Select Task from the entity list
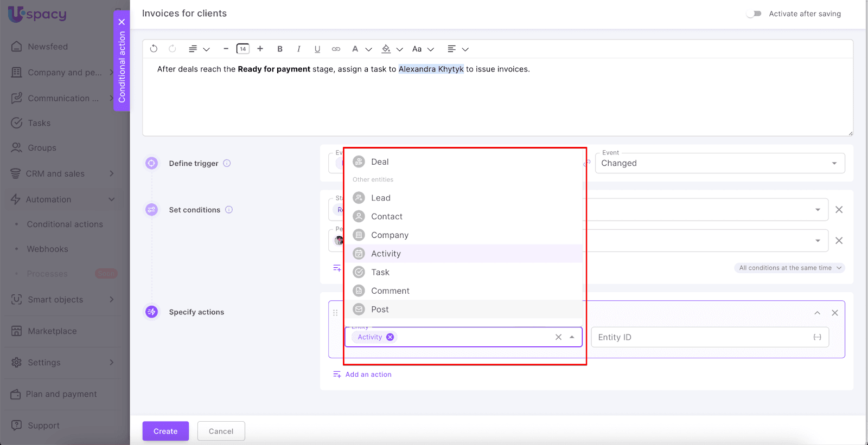The height and width of the screenshot is (445, 868). (380, 272)
